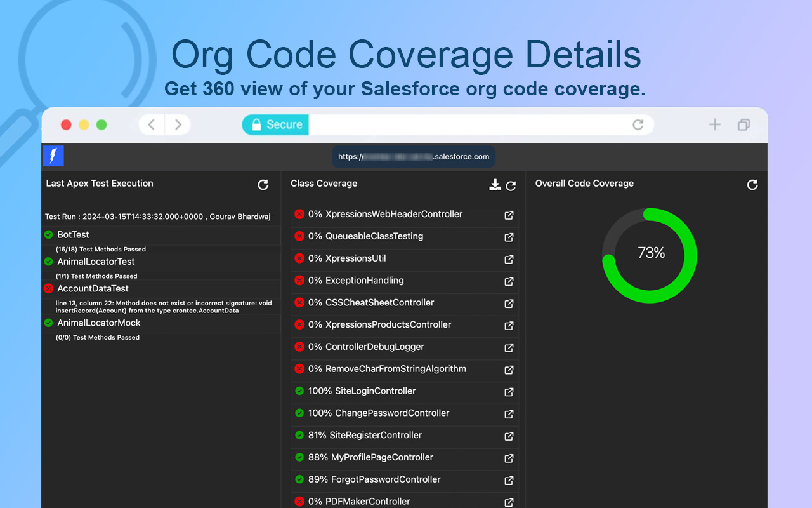Screen dimensions: 812x508
Task: Click the blue lightning bolt extension icon
Action: click(x=53, y=156)
